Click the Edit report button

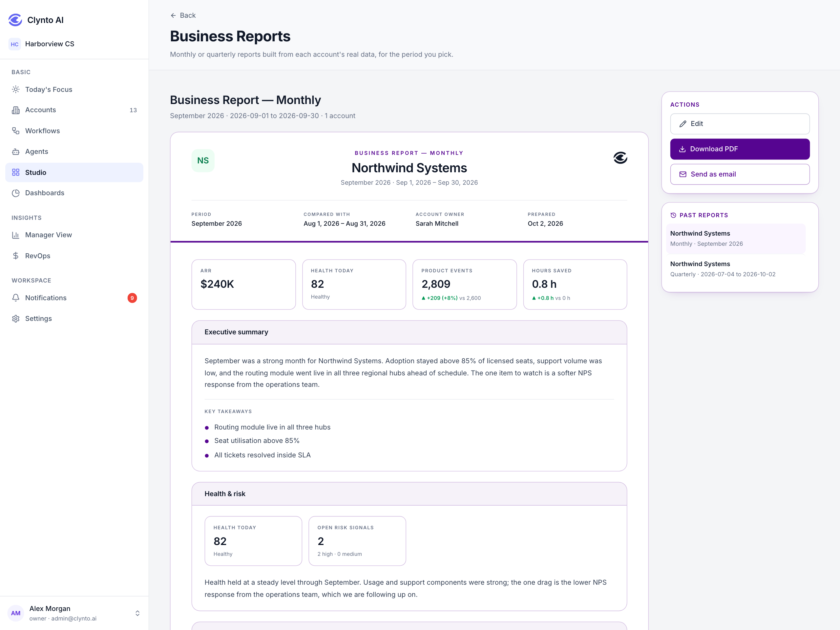point(740,124)
